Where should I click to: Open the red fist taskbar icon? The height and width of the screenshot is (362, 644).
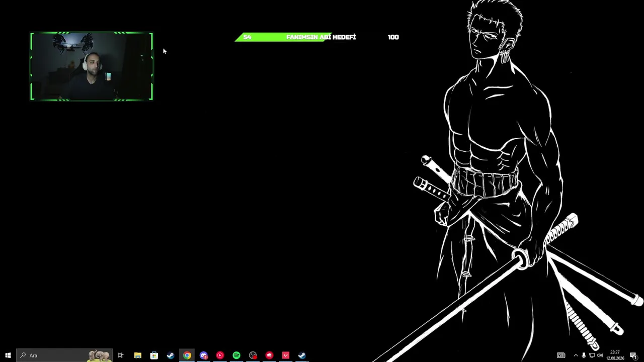[269, 355]
